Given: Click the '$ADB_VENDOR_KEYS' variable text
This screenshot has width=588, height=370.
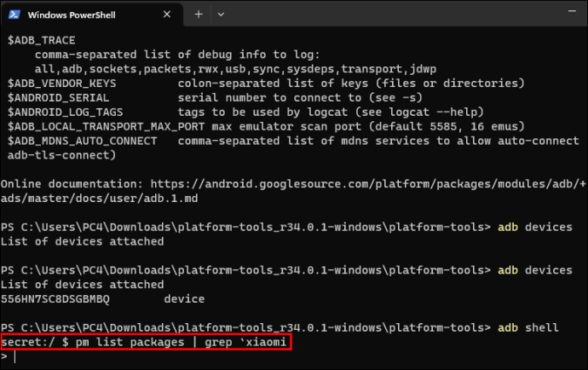Looking at the screenshot, I should pos(62,84).
